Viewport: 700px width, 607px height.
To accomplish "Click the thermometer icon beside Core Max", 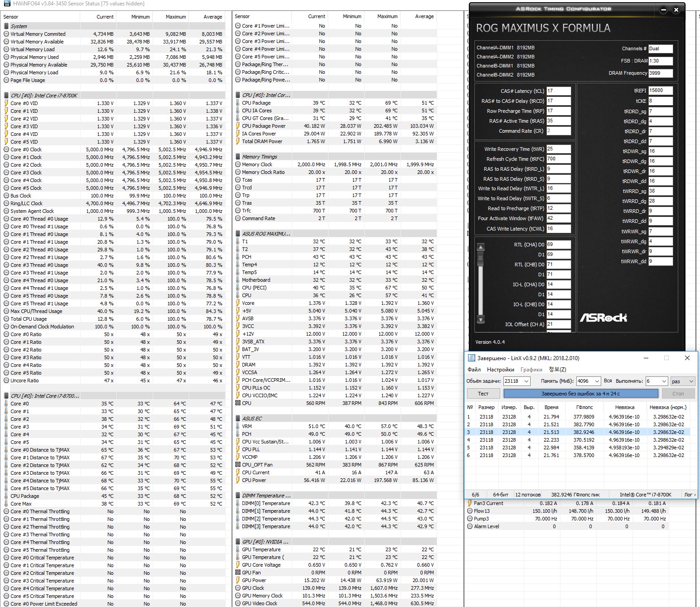I will click(x=6, y=504).
